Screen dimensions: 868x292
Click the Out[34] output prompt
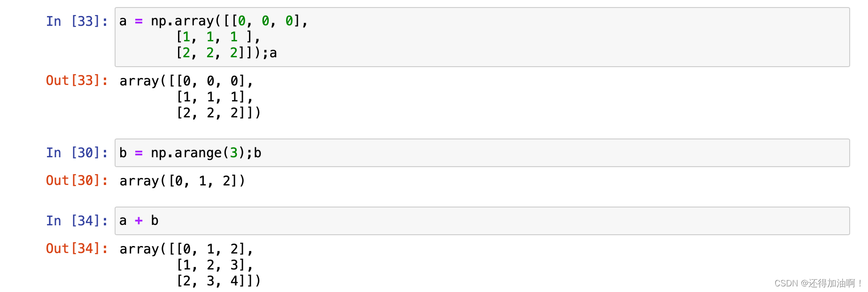[77, 249]
